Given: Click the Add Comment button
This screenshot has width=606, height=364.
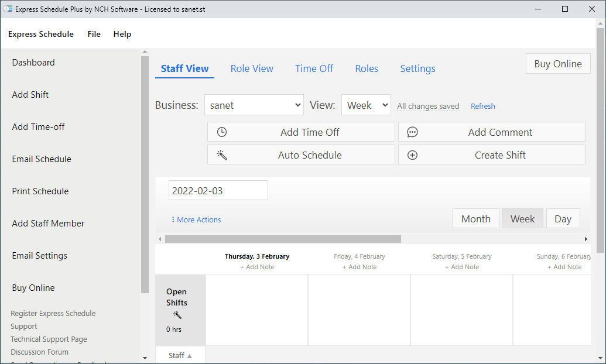Looking at the screenshot, I should point(492,132).
